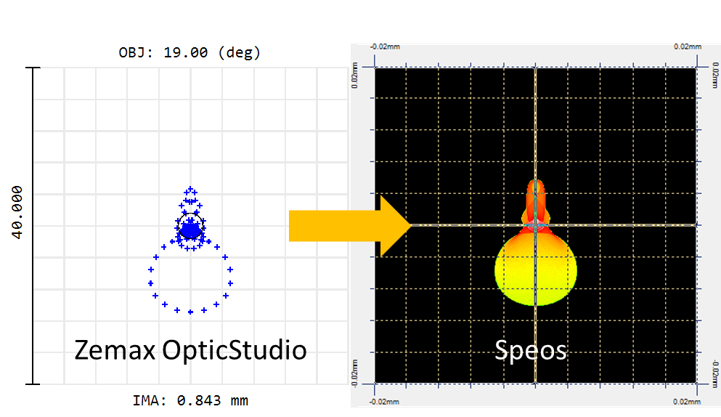Click the vertical scale bar beside the spot diagram
The width and height of the screenshot is (721, 417).
pos(33,226)
